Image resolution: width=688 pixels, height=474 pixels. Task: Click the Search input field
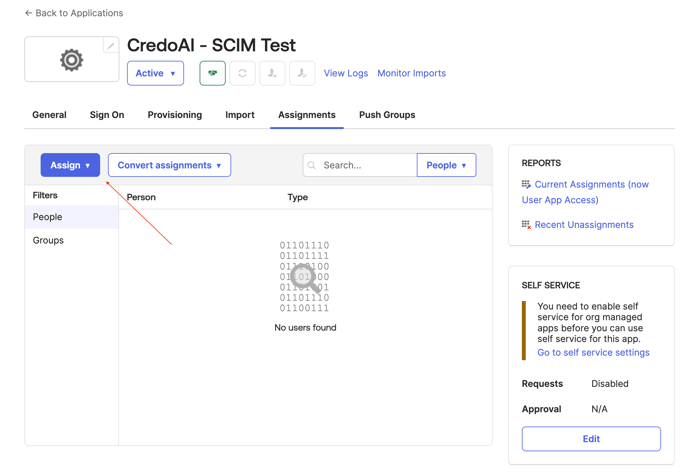pyautogui.click(x=366, y=165)
